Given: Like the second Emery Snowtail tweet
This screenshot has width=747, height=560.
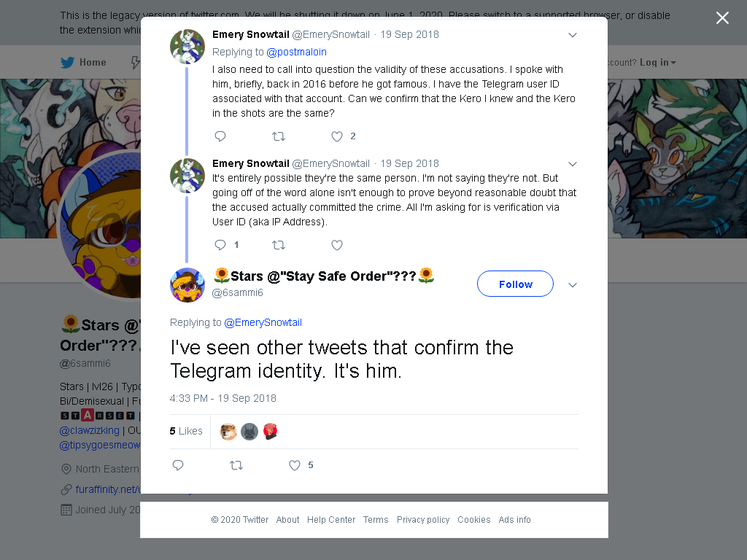Looking at the screenshot, I should point(337,245).
